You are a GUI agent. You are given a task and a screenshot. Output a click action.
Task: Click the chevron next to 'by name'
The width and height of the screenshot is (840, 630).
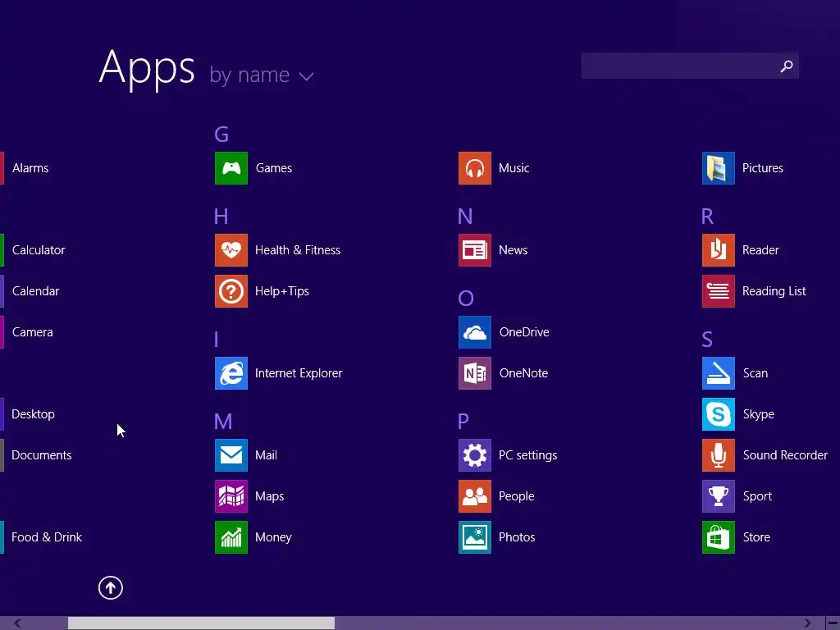click(307, 76)
